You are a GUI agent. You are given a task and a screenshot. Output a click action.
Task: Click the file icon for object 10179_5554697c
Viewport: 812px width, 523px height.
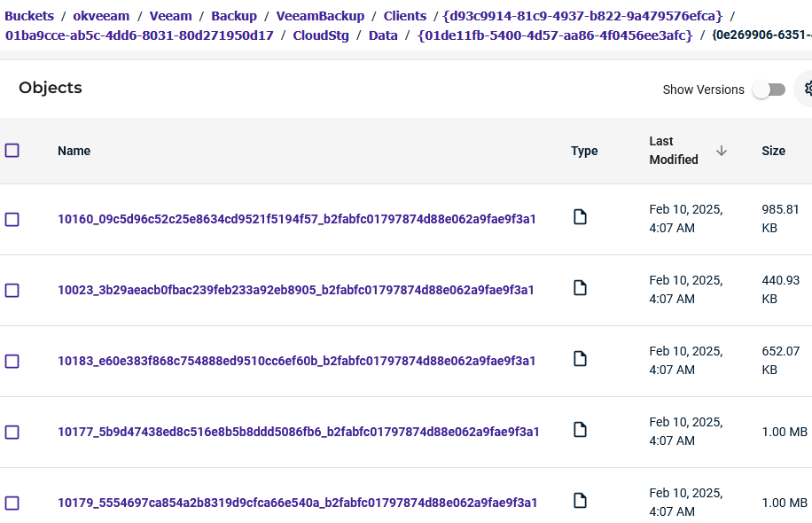pos(580,501)
